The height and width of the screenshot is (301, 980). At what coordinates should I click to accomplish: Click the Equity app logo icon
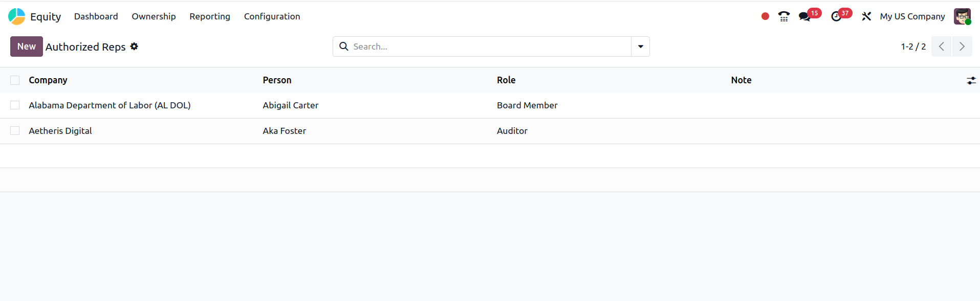point(17,16)
